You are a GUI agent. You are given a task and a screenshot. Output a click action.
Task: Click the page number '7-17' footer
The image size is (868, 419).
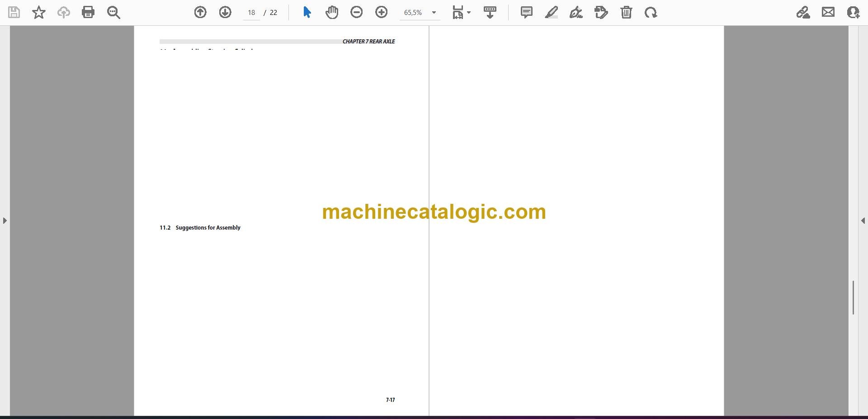point(391,400)
